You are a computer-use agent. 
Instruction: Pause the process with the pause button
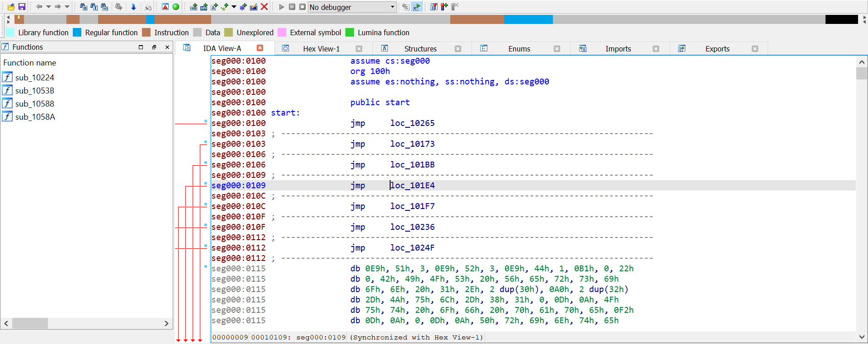pyautogui.click(x=292, y=7)
